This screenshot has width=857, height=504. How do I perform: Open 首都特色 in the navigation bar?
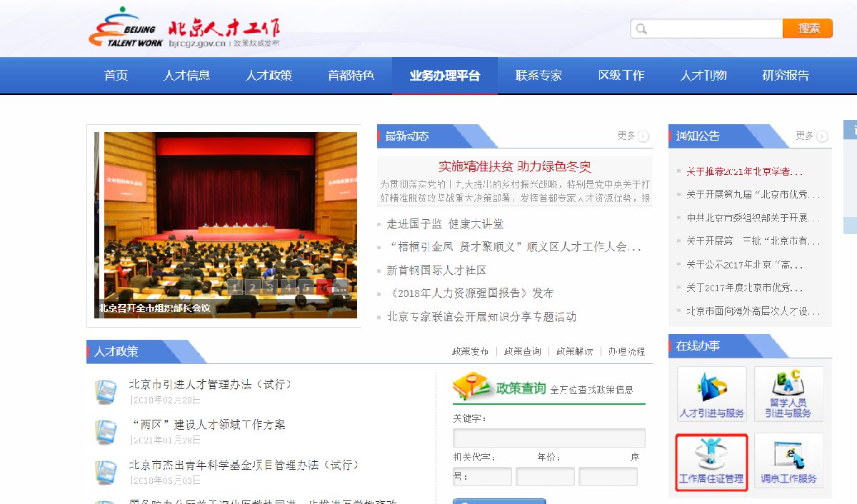(x=351, y=76)
